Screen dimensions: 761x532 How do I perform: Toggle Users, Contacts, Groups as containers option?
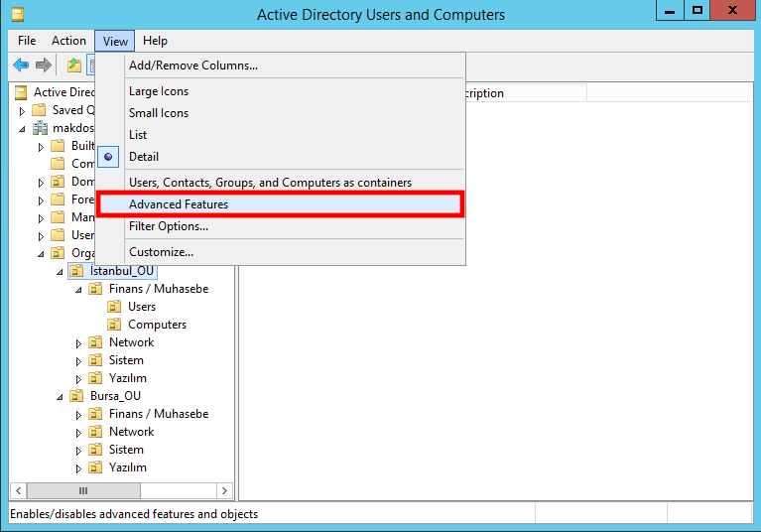click(x=280, y=183)
